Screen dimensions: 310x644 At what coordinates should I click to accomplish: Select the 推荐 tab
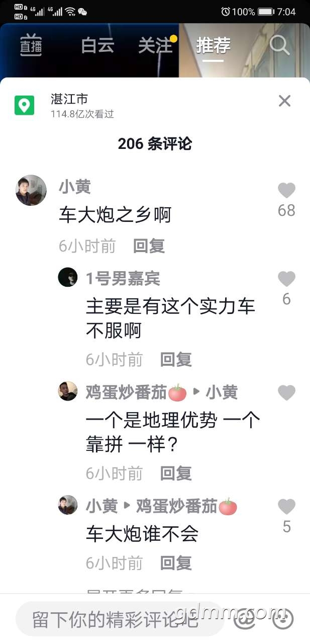pyautogui.click(x=213, y=45)
